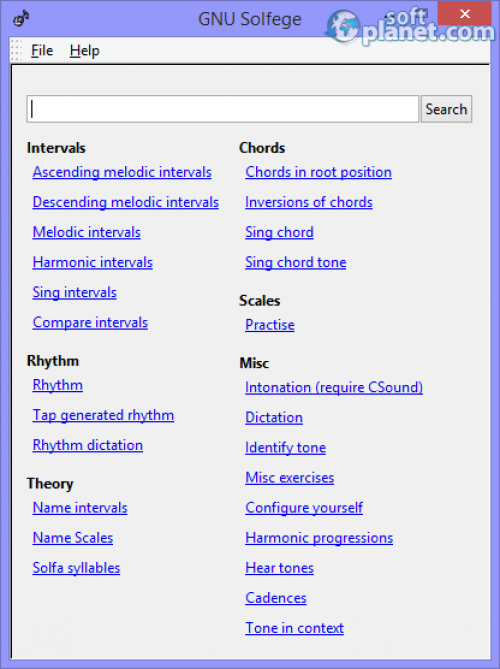Choose Compare intervals exercise
500x669 pixels.
(90, 322)
